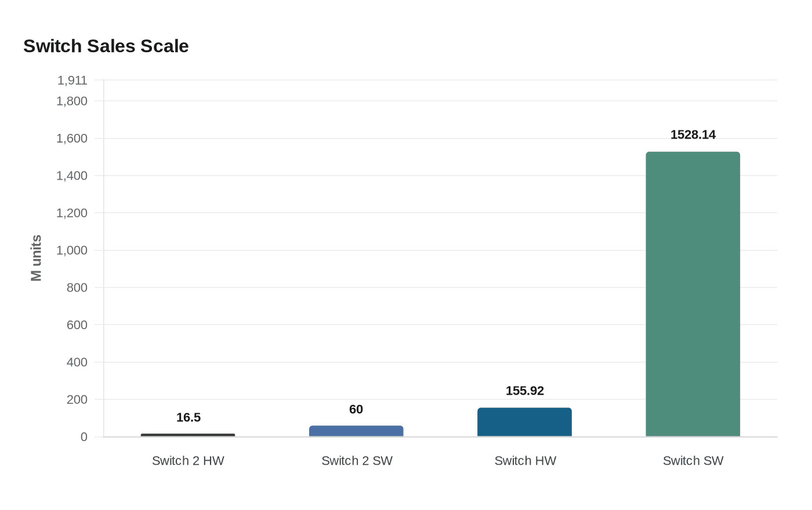This screenshot has height=510, width=812.
Task: Click the 200 y-axis tick label
Action: pos(77,399)
